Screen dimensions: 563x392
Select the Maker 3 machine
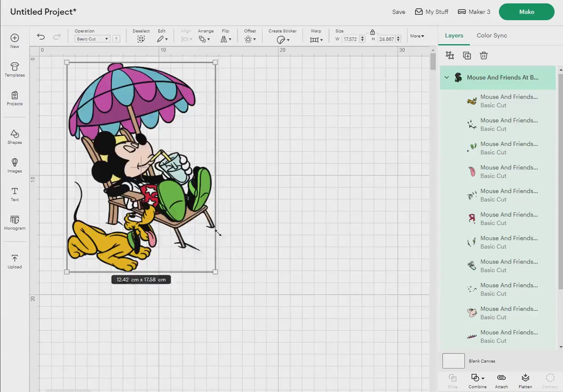[x=474, y=12]
